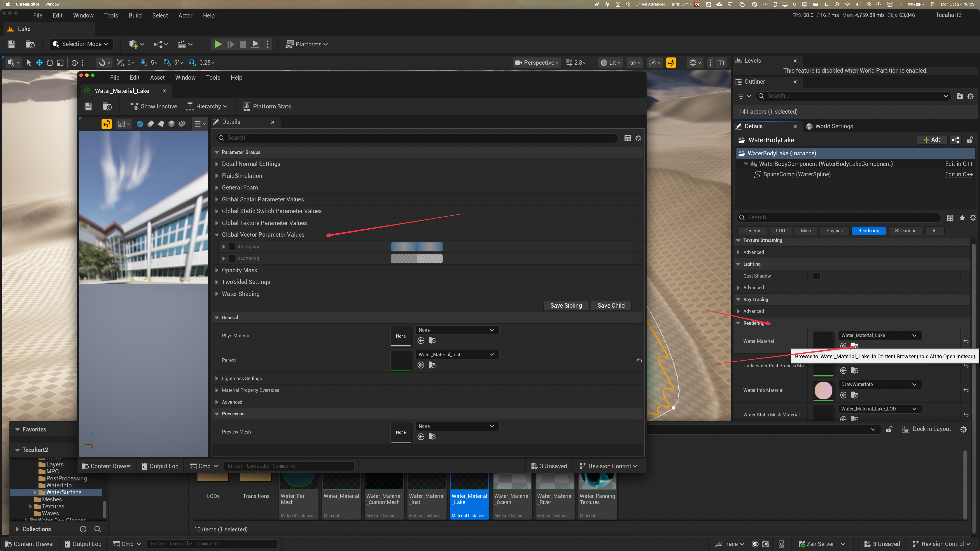This screenshot has height=551, width=980.
Task: Click the Absorption color swatch
Action: (x=417, y=247)
